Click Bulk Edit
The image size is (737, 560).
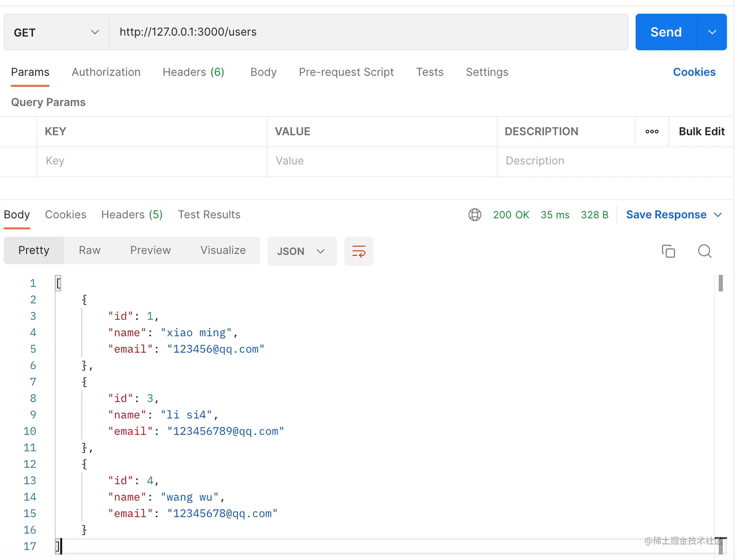pos(701,132)
